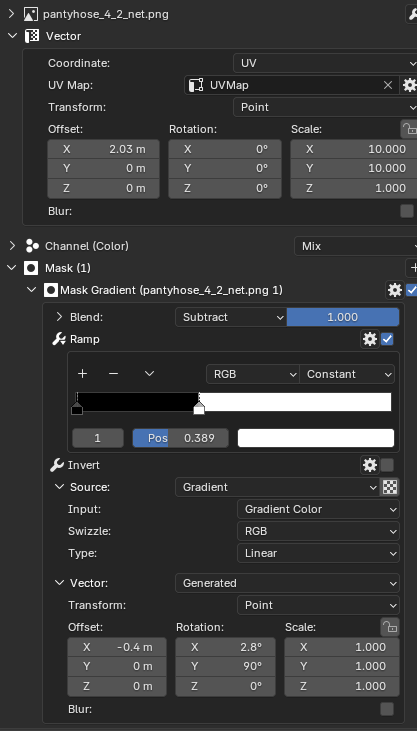Click the Ramp wrench icon
The width and height of the screenshot is (417, 731).
[x=58, y=339]
